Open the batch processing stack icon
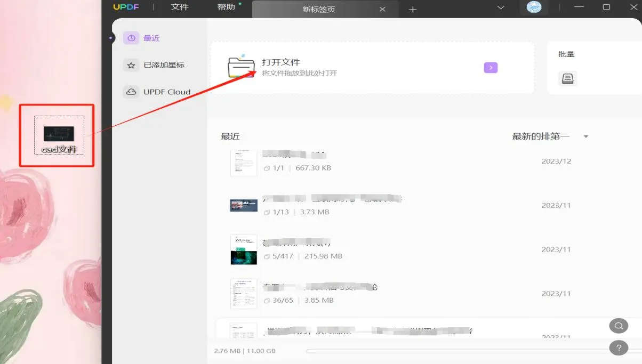 (x=567, y=79)
